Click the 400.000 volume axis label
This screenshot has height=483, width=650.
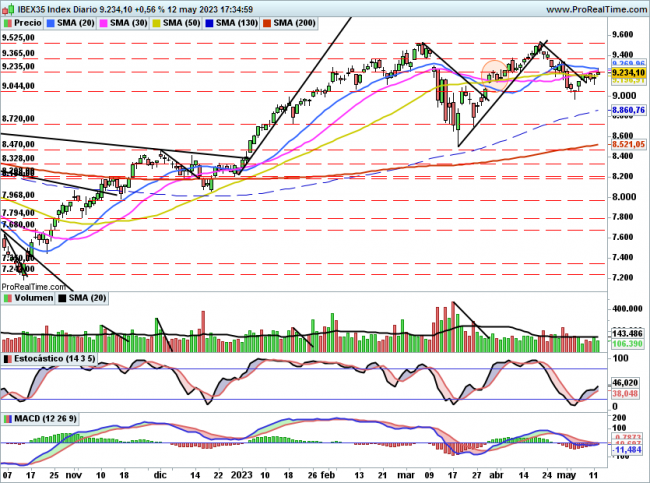pos(628,309)
